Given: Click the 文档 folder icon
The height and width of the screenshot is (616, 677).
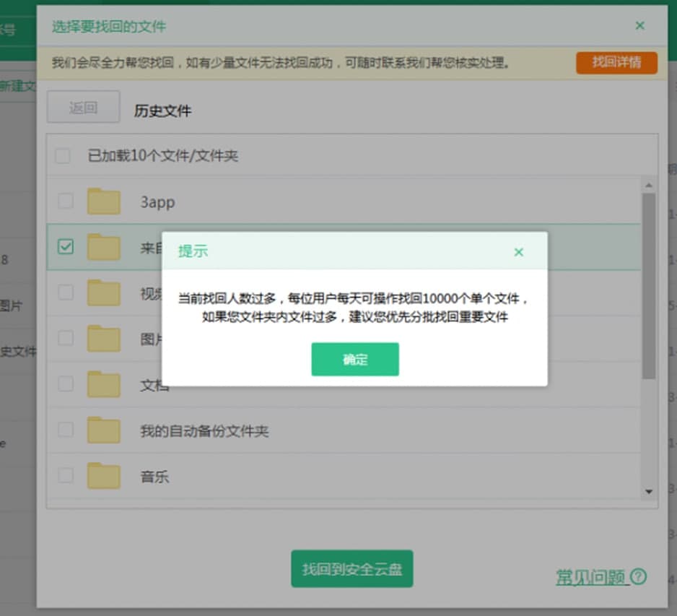Looking at the screenshot, I should tap(103, 384).
